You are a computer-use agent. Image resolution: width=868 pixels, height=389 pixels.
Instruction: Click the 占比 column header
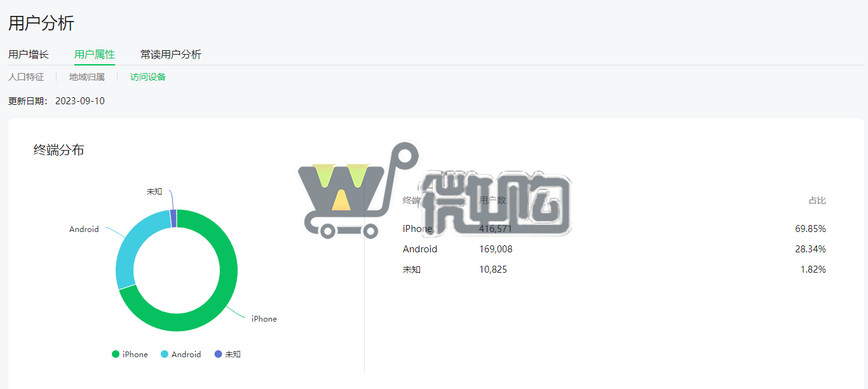point(817,200)
